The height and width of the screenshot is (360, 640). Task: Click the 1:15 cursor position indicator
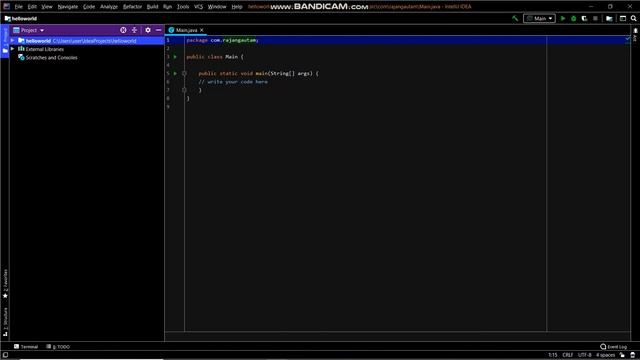pyautogui.click(x=553, y=355)
